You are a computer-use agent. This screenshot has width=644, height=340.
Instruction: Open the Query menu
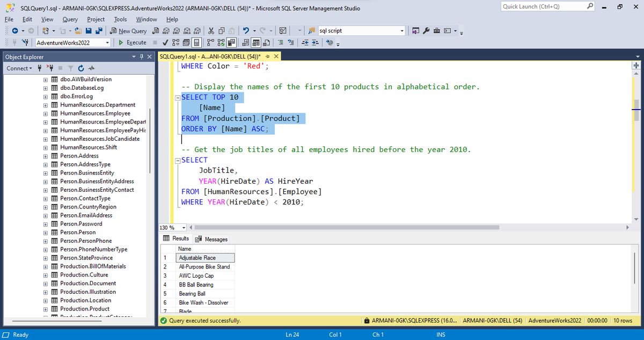[70, 19]
